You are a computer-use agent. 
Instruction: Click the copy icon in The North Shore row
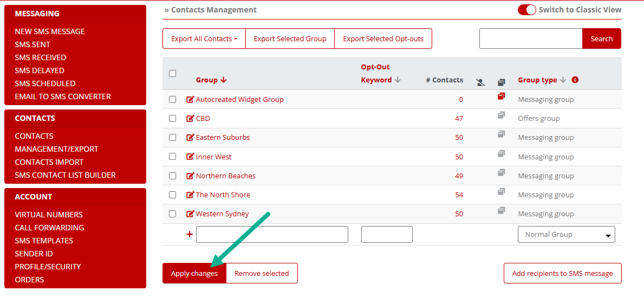502,192
